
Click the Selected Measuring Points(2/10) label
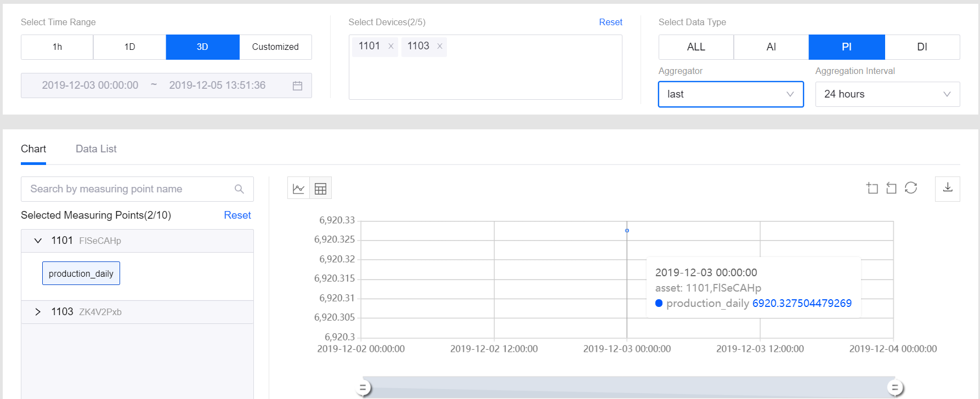pyautogui.click(x=96, y=215)
